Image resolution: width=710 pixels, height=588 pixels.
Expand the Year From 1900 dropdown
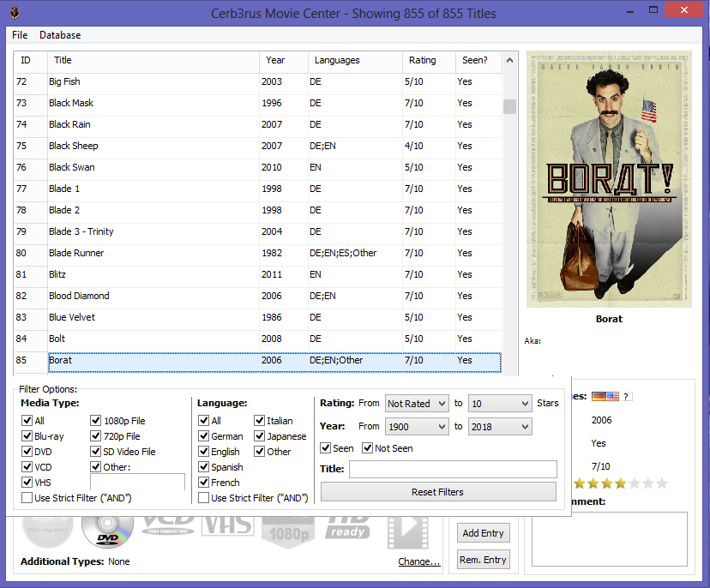(416, 427)
